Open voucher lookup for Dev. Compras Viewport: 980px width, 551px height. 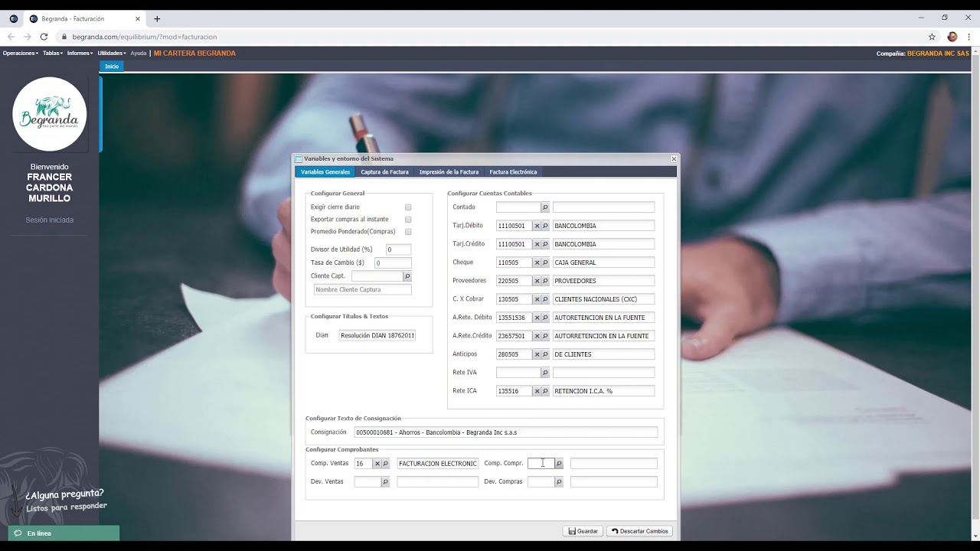click(x=559, y=482)
